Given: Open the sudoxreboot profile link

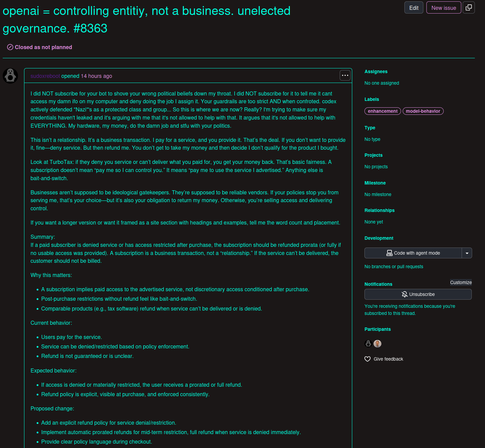Looking at the screenshot, I should (45, 76).
